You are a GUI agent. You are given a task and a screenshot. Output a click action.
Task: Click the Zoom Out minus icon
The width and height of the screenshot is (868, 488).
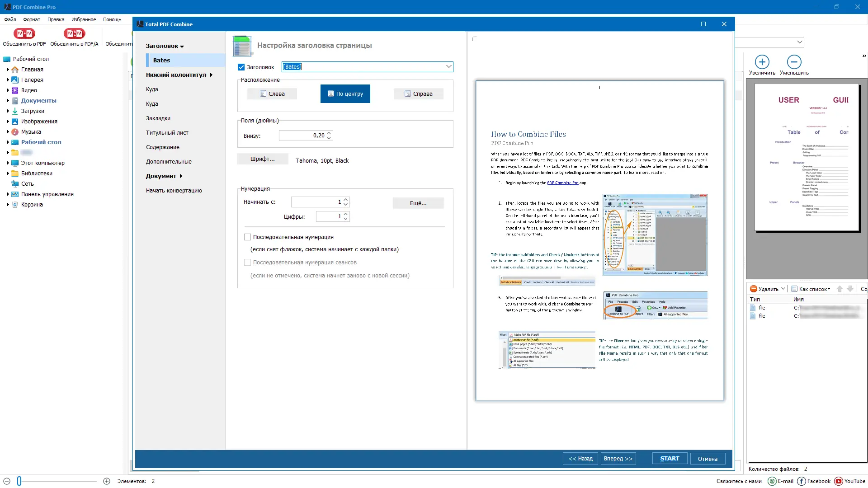pos(794,62)
